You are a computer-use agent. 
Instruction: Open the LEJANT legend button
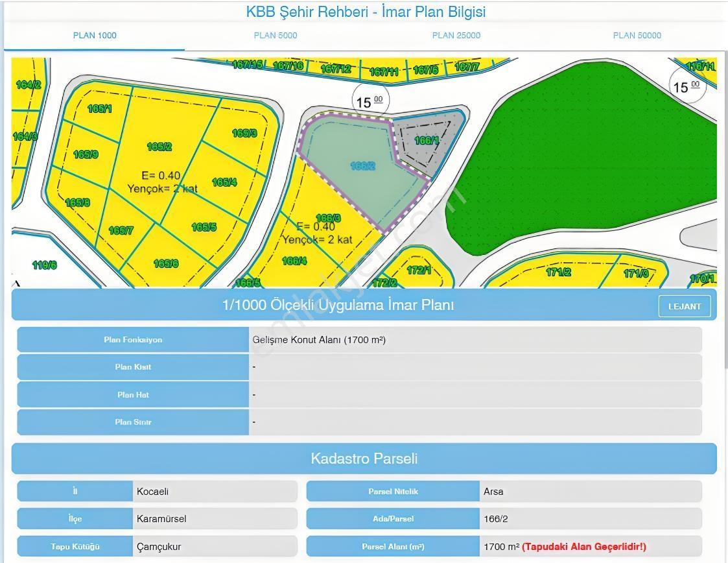[685, 306]
